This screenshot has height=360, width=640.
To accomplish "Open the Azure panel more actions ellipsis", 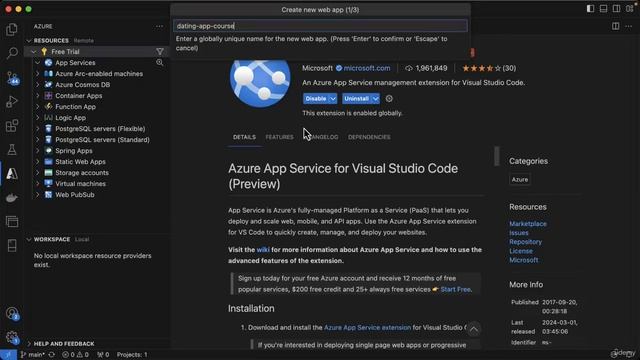I will [159, 27].
